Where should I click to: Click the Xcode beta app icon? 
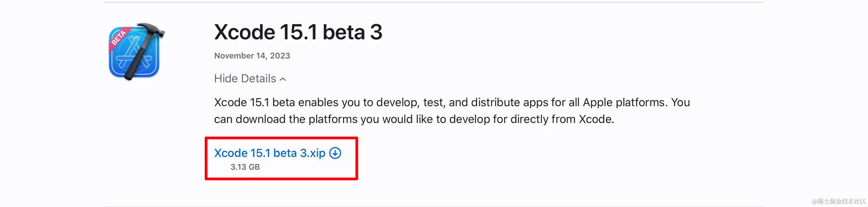click(x=135, y=52)
